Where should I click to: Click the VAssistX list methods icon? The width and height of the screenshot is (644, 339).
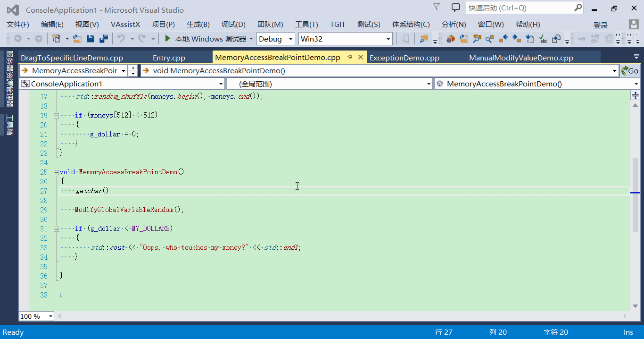tap(530, 39)
